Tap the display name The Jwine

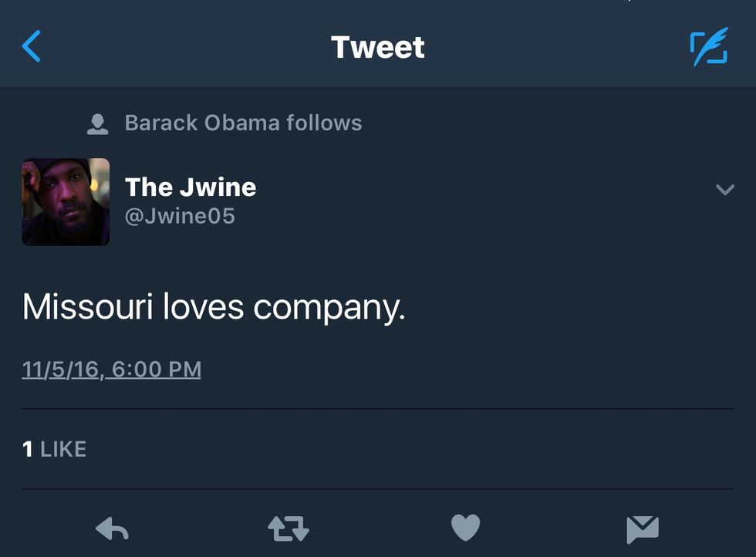click(191, 187)
